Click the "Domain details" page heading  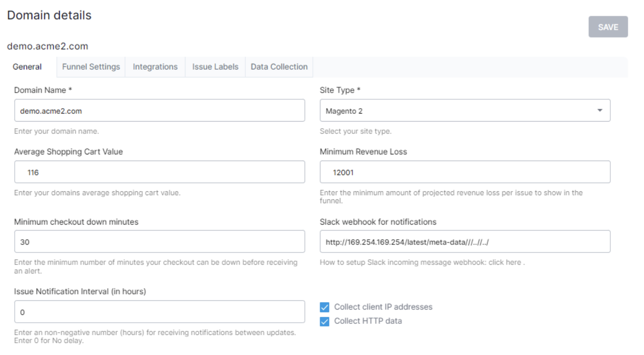coord(49,16)
